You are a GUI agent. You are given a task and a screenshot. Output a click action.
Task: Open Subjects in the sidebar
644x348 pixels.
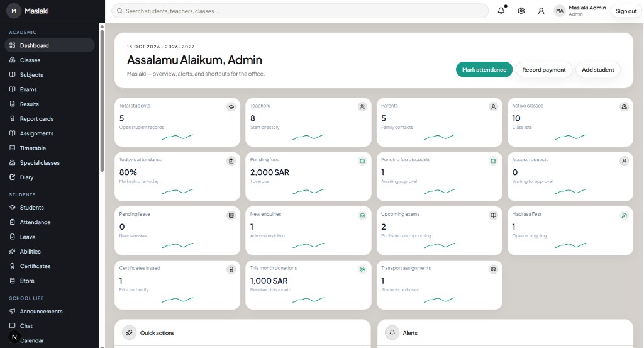[50, 75]
